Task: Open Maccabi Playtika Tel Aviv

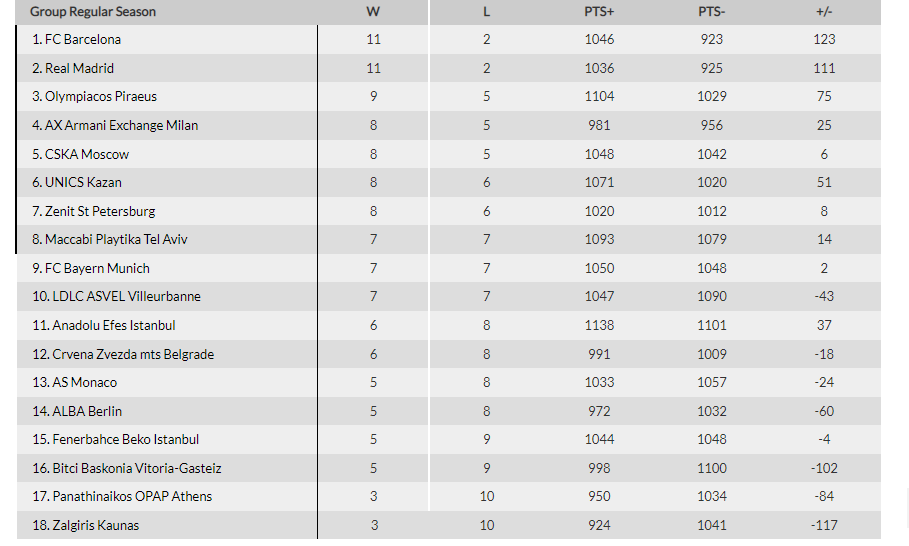Action: pyautogui.click(x=116, y=239)
